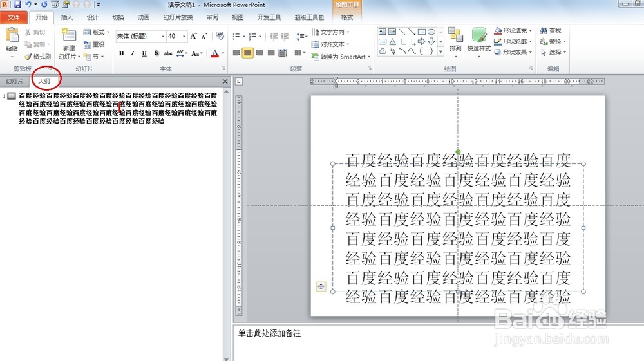Open Shape Effects (形状效果) dropdown
Image resolution: width=644 pixels, height=361 pixels.
click(513, 52)
